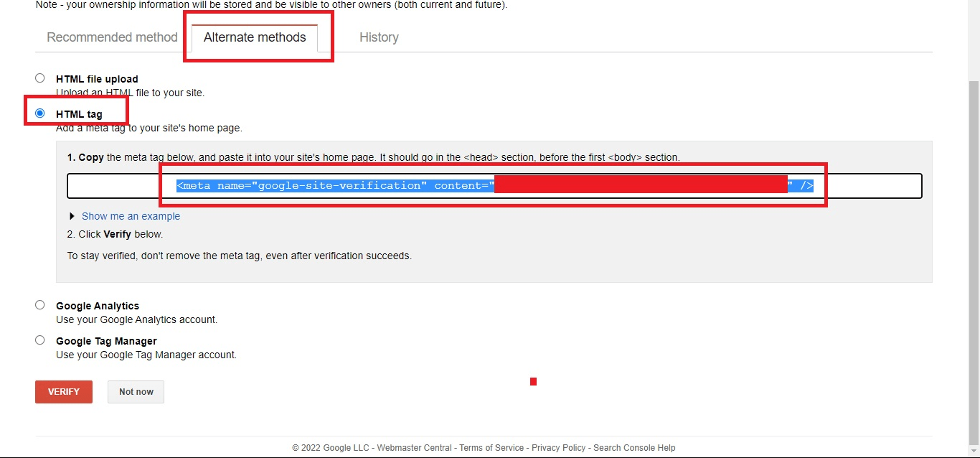Click the bold Google Analytics label
The width and height of the screenshot is (980, 458).
coord(98,306)
